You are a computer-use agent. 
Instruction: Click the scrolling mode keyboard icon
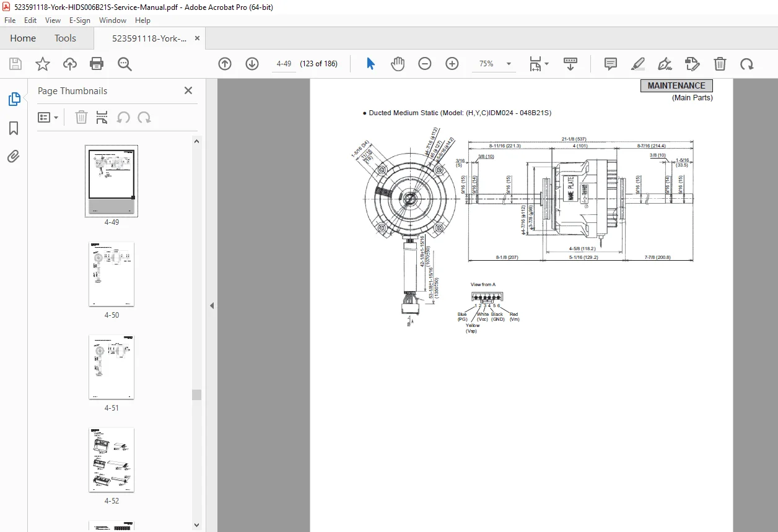coord(570,64)
